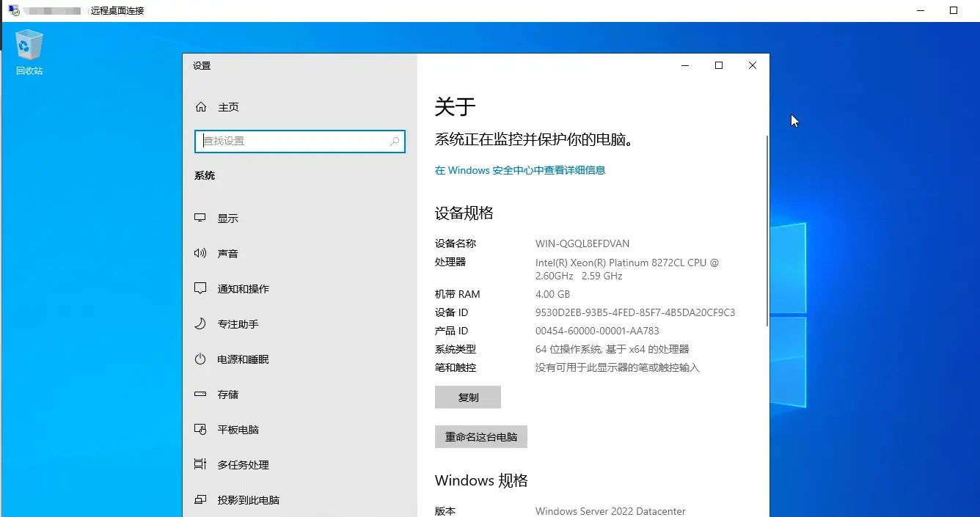Click the settings page vertical scrollbar
Image resolution: width=980 pixels, height=517 pixels.
point(767,231)
